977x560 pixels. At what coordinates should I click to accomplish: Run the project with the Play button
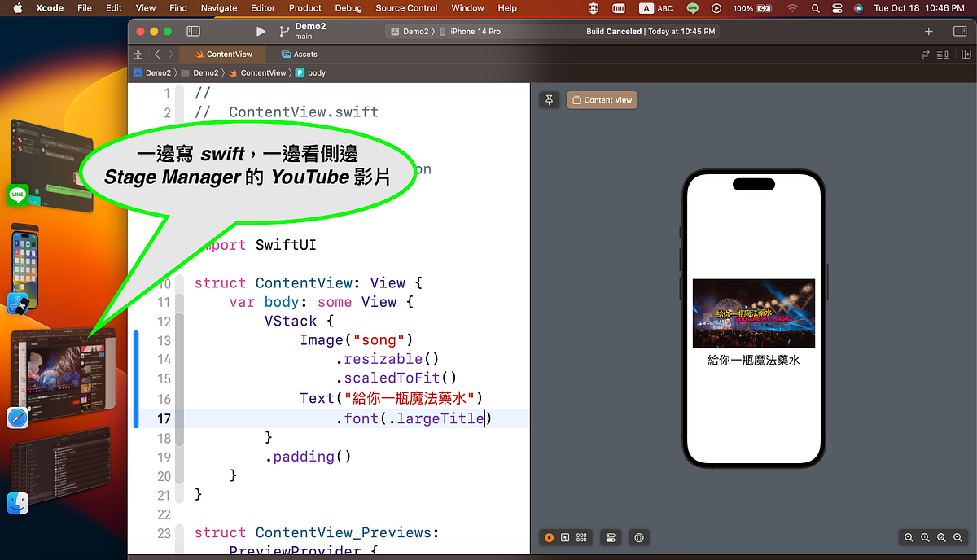[x=261, y=31]
